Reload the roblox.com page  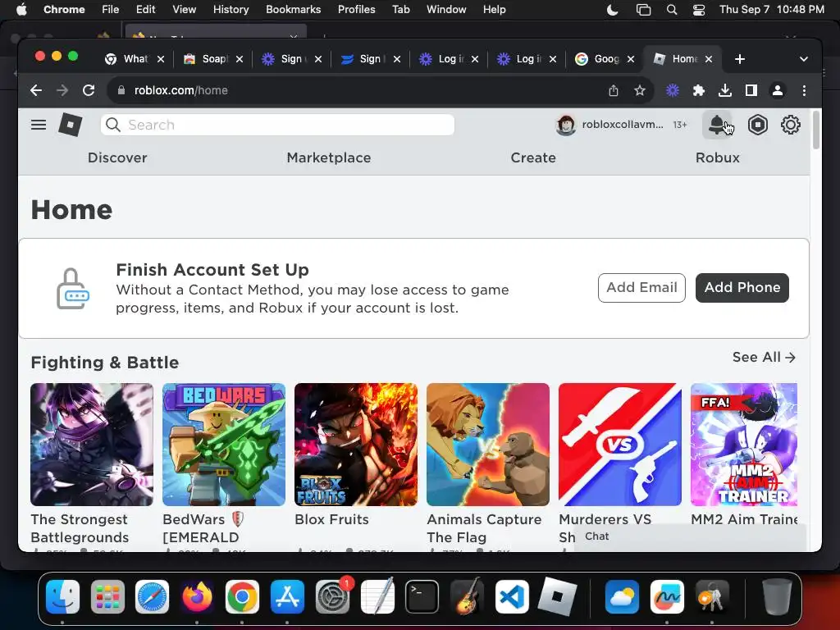89,90
